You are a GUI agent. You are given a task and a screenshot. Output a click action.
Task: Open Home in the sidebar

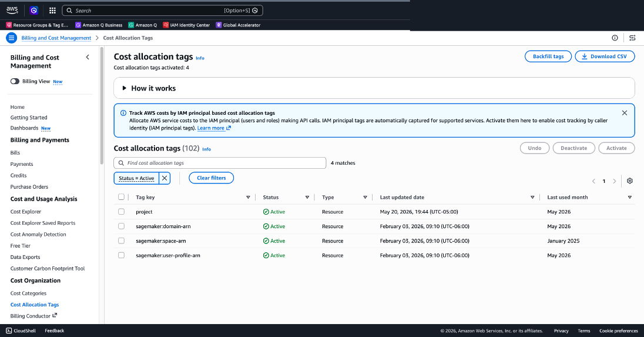(17, 107)
